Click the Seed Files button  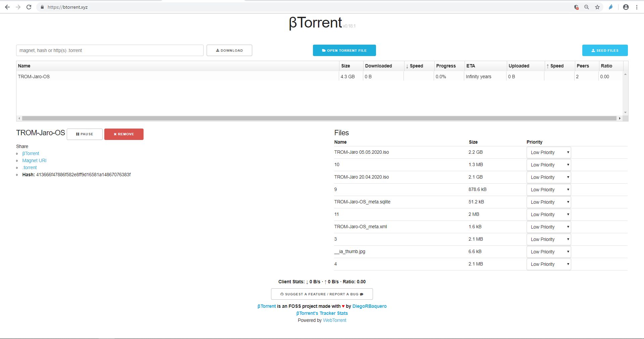pyautogui.click(x=605, y=50)
